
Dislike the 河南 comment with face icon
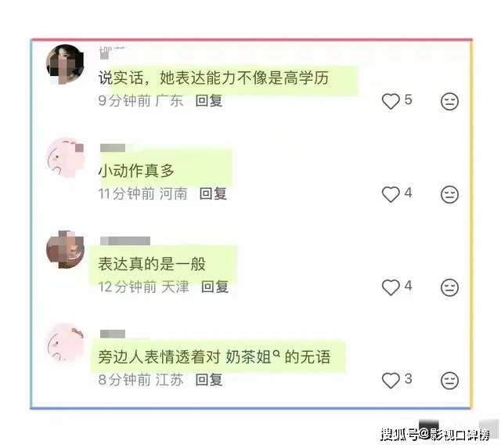pyautogui.click(x=449, y=194)
